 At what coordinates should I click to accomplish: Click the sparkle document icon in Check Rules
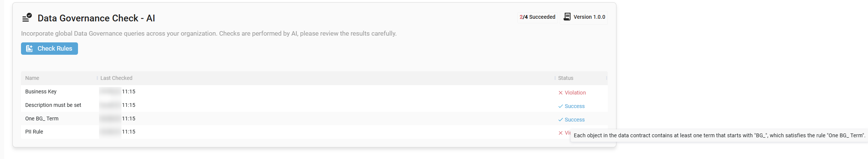coord(30,48)
